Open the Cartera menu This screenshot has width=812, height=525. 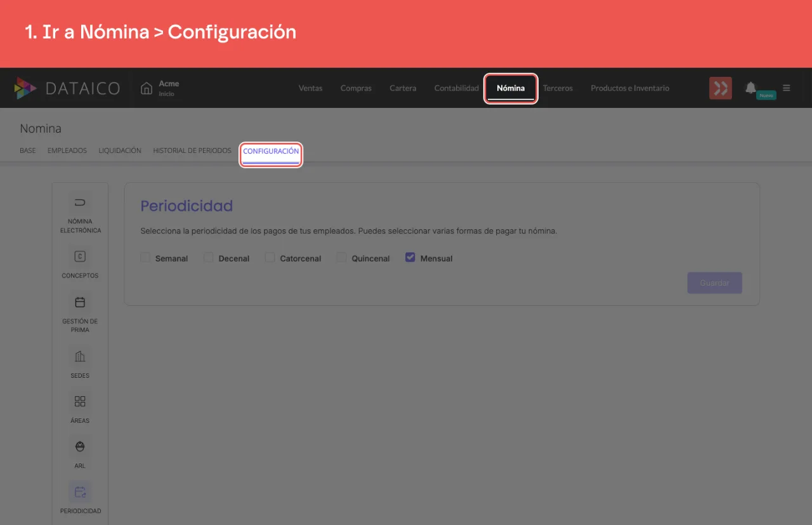click(x=403, y=88)
